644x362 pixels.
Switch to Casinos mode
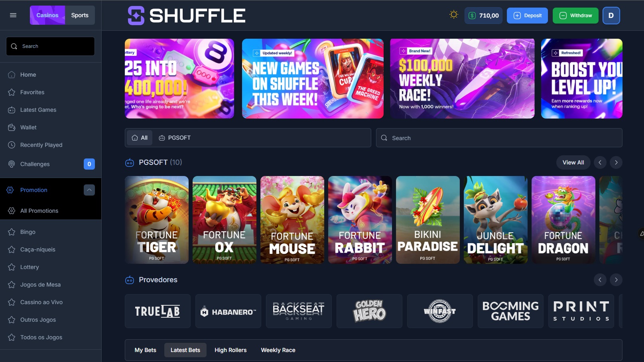[47, 15]
